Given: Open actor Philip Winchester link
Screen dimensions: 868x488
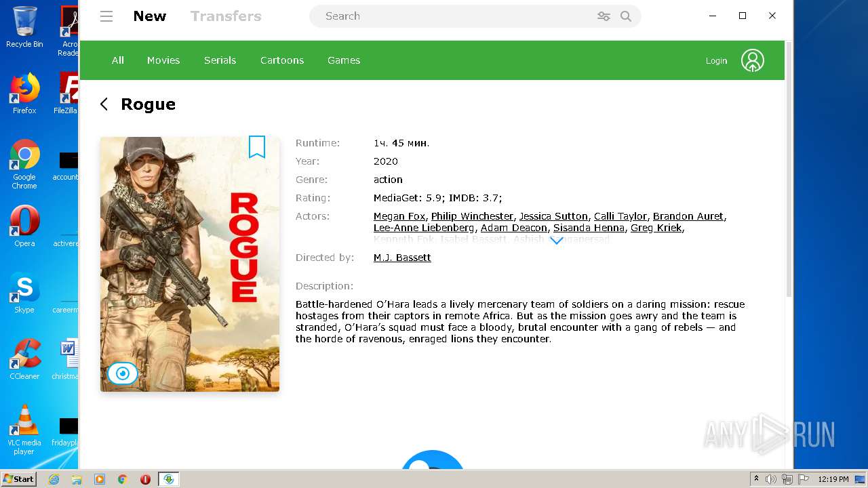Looking at the screenshot, I should (x=472, y=216).
